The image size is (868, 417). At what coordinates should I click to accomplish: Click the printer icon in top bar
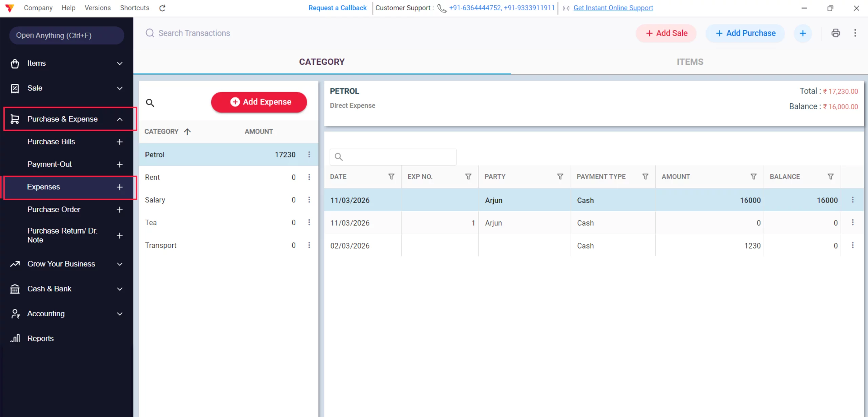tap(835, 33)
